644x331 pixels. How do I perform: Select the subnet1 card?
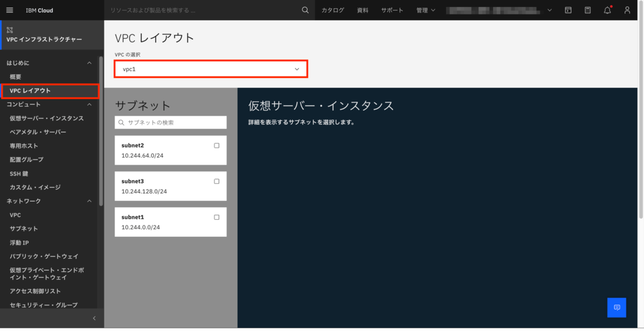click(170, 222)
